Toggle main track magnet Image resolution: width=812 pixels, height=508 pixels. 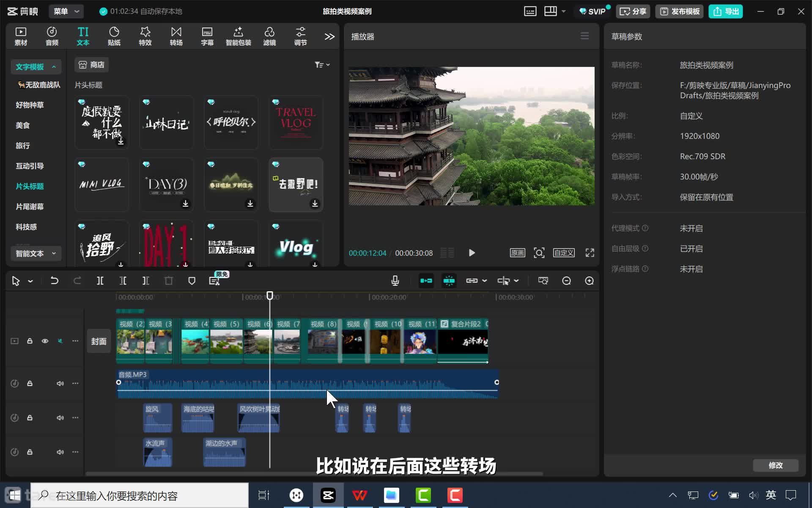(x=426, y=281)
